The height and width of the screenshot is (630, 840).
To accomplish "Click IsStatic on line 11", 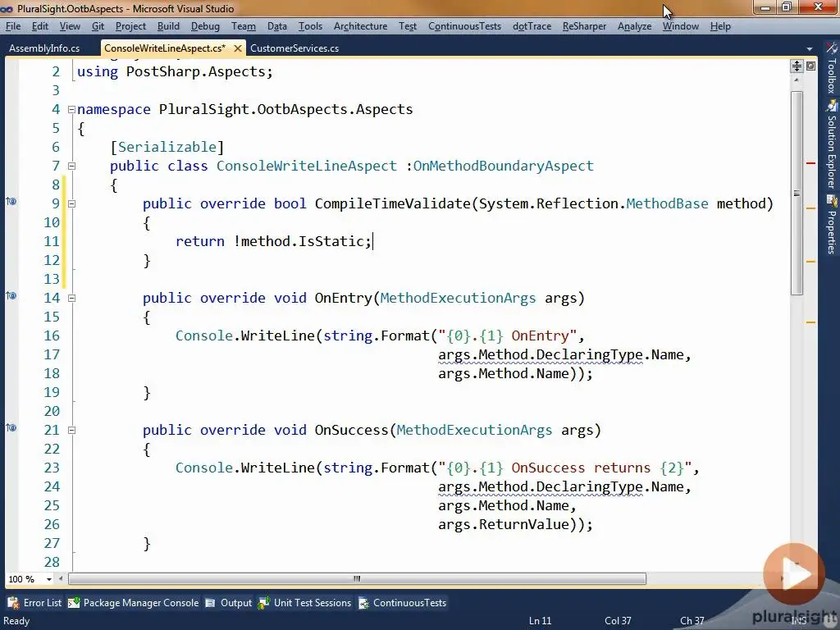I will (x=331, y=241).
